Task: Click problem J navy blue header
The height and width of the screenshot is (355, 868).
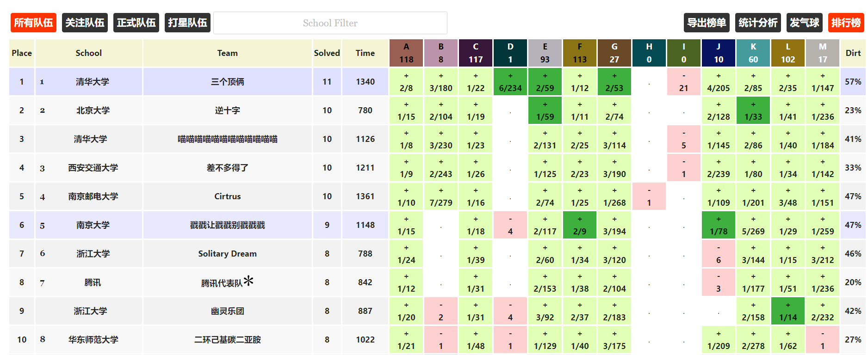Action: pyautogui.click(x=718, y=53)
